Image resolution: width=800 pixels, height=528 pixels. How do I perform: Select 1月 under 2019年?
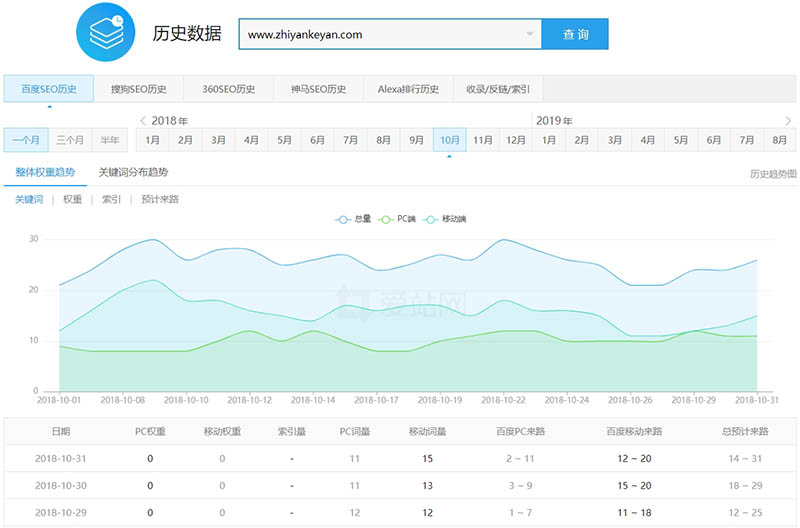click(548, 140)
